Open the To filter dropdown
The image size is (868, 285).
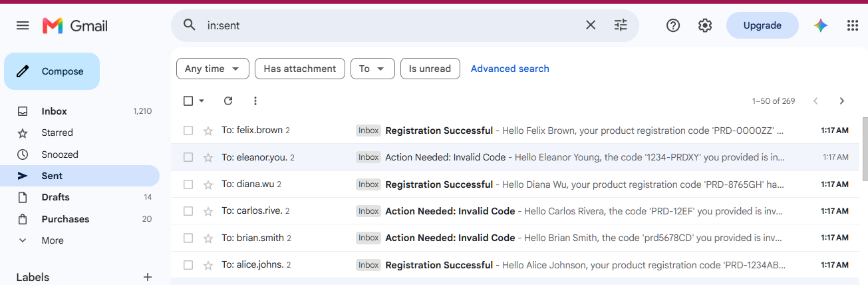[372, 69]
